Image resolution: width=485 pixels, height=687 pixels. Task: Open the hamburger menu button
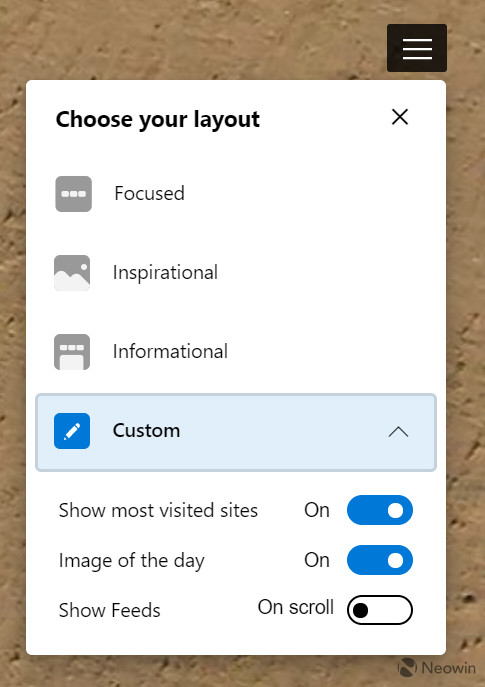(x=417, y=48)
